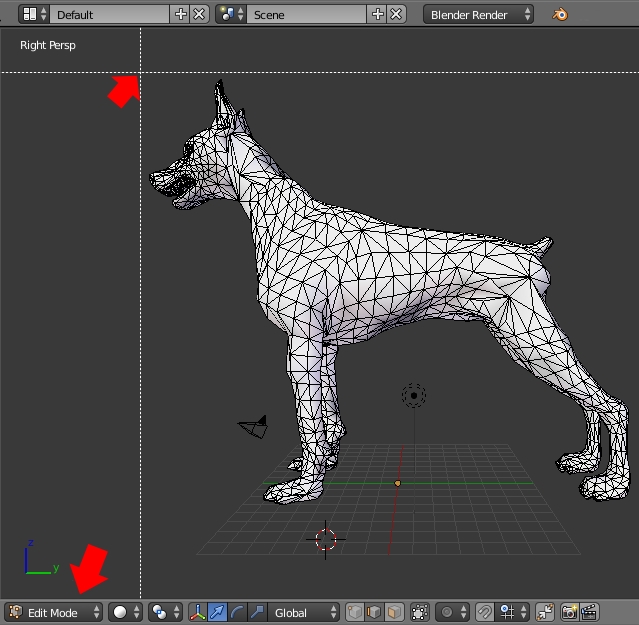The width and height of the screenshot is (639, 625).
Task: Toggle the 3D manipulator widget
Action: (x=198, y=612)
